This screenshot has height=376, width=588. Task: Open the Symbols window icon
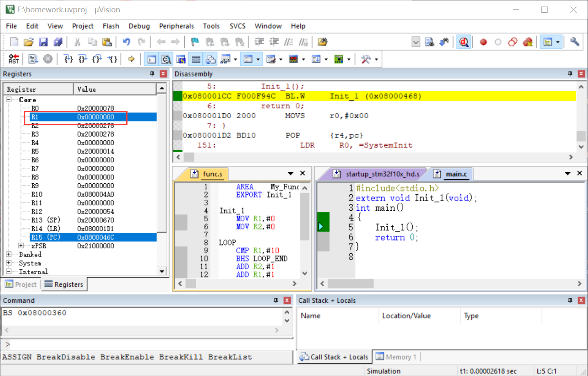(x=181, y=59)
